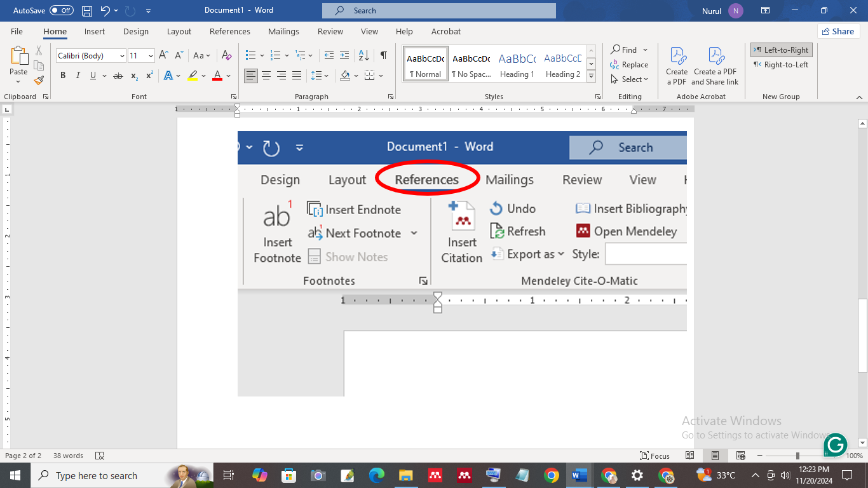Apply the Heading 1 style
868x488 pixels.
pyautogui.click(x=517, y=64)
